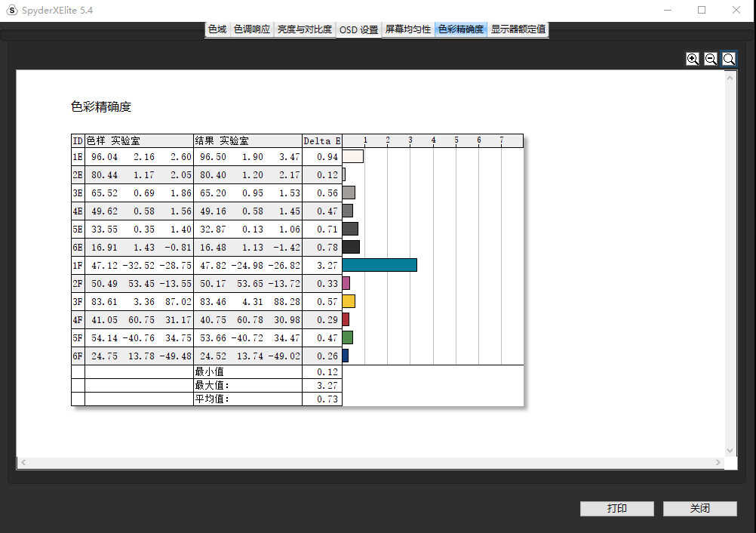Click the row ID 6F cell
756x533 pixels.
pos(78,356)
